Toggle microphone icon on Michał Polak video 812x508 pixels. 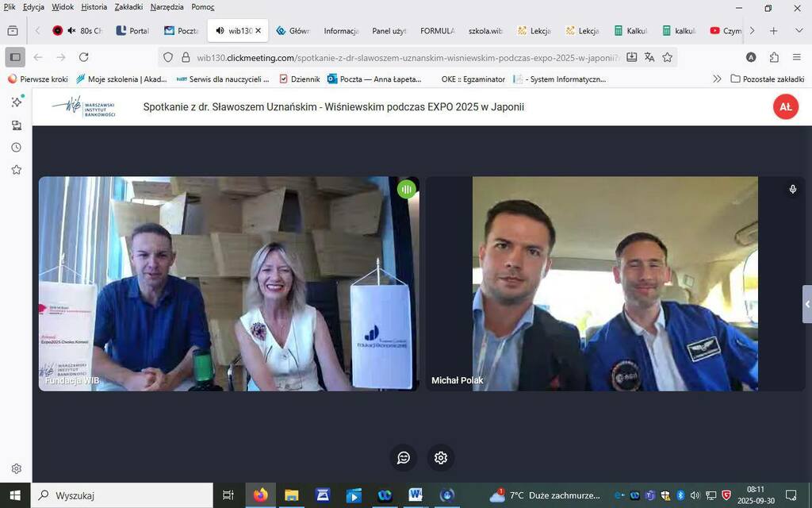792,189
